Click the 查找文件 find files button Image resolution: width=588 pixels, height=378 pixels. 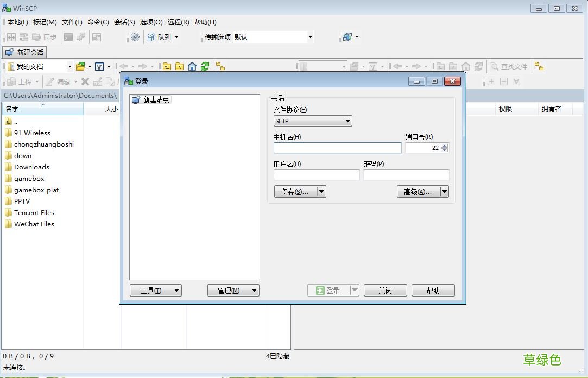509,66
